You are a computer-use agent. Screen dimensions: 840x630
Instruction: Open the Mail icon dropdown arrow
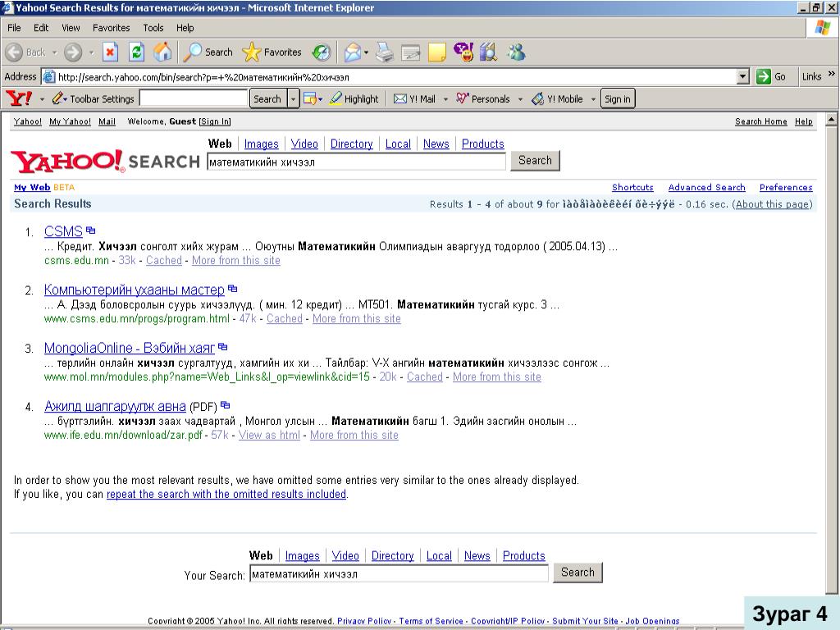coord(366,52)
